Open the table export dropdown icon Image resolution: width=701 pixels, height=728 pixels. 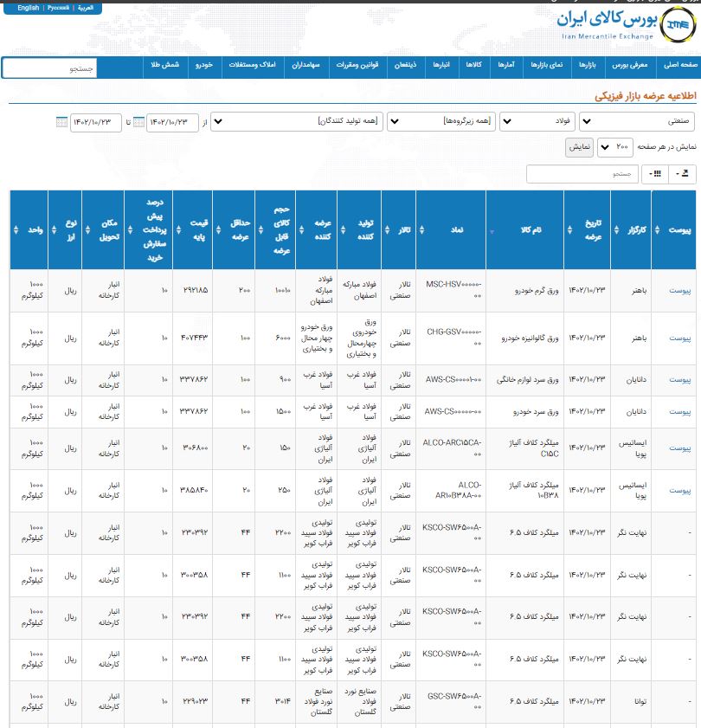[682, 174]
